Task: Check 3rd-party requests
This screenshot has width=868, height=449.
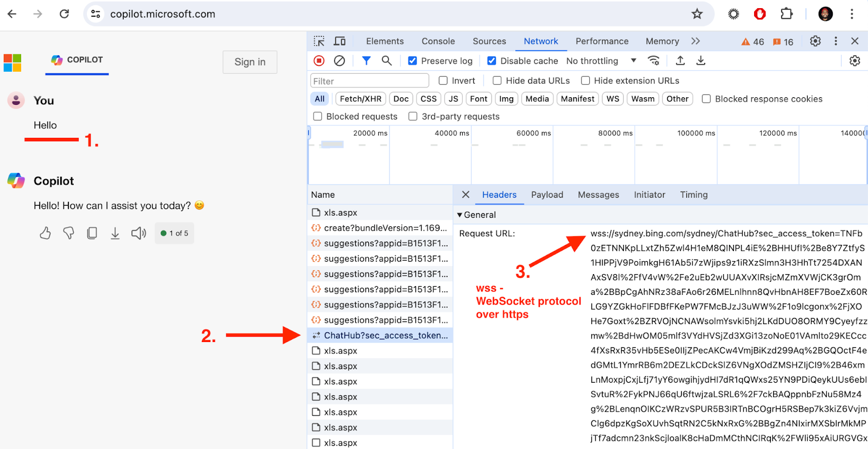Action: 413,116
